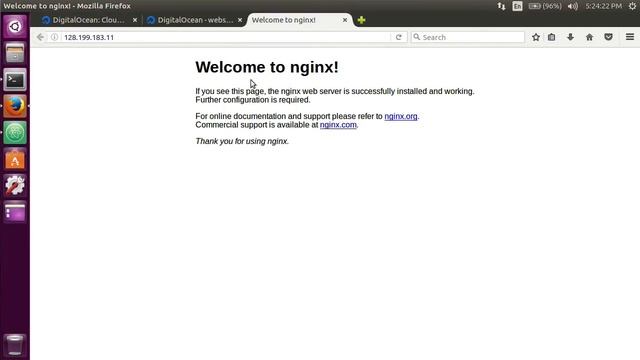This screenshot has width=640, height=360.
Task: Open the Downloads arrow in the toolbar
Action: pyautogui.click(x=570, y=37)
